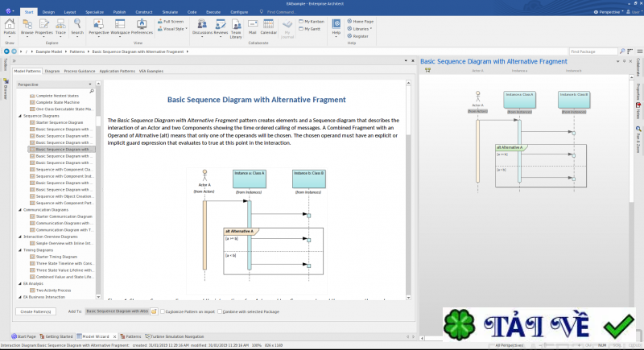Image resolution: width=644 pixels, height=350 pixels.
Task: Collapse the Sequence Diagrams tree group
Action: pos(20,116)
